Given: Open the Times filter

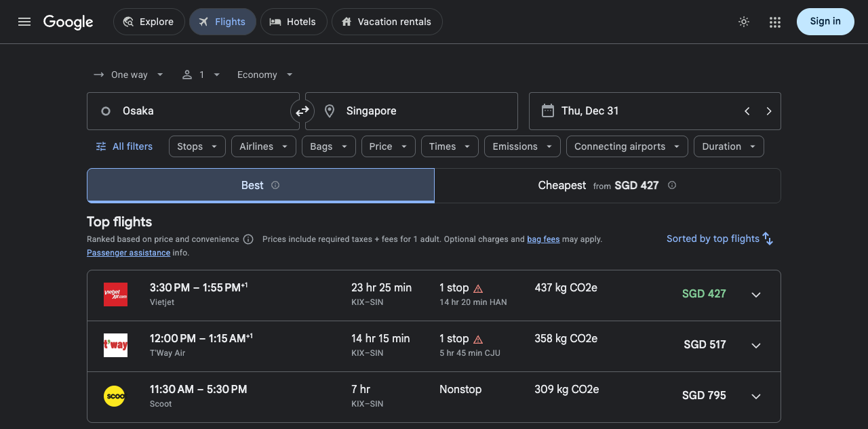Looking at the screenshot, I should (450, 146).
